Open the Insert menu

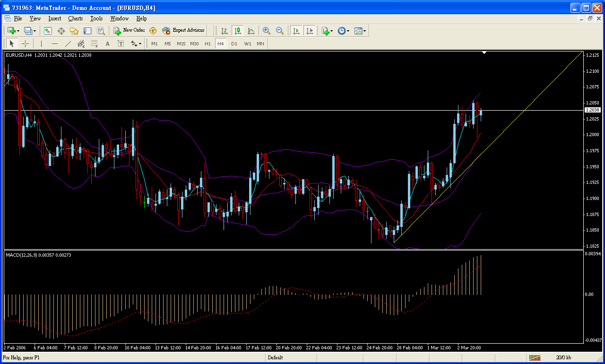[x=55, y=18]
